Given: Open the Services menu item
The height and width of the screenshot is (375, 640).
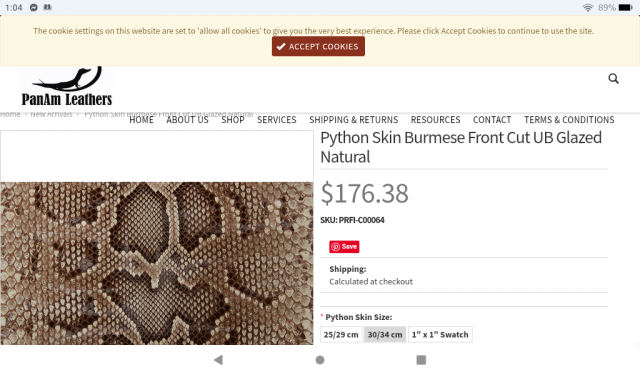Looking at the screenshot, I should click(277, 120).
